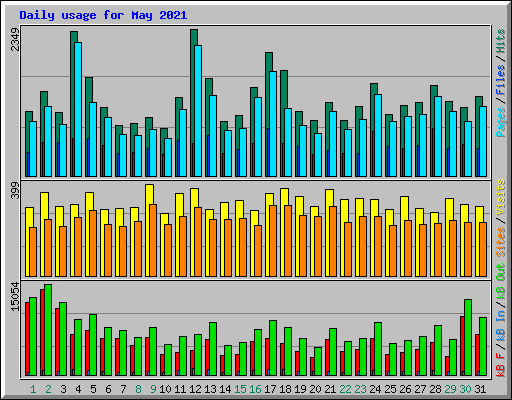
Task: Click day 6 on the x-axis
Action: (x=108, y=389)
